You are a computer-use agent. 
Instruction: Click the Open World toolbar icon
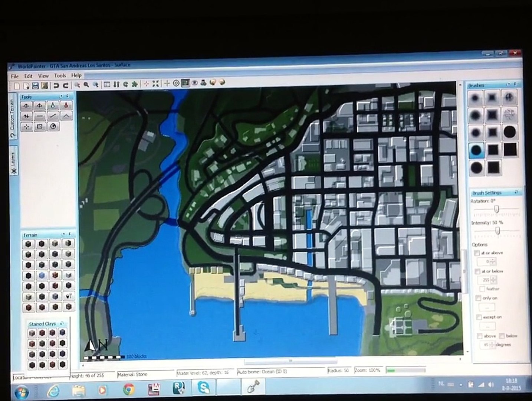click(x=26, y=85)
